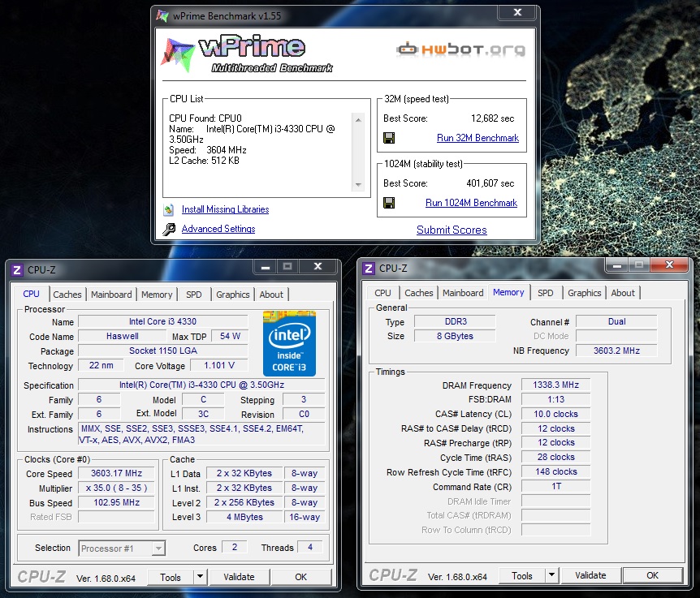Open the SPD tab in the right CPU-Z window
The height and width of the screenshot is (598, 700).
546,293
